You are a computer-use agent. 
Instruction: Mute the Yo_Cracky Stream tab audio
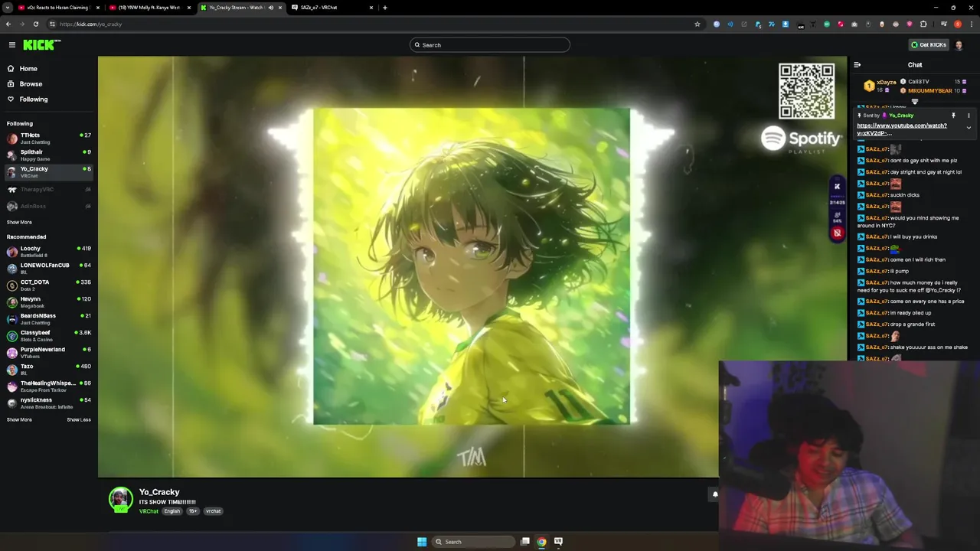(270, 8)
